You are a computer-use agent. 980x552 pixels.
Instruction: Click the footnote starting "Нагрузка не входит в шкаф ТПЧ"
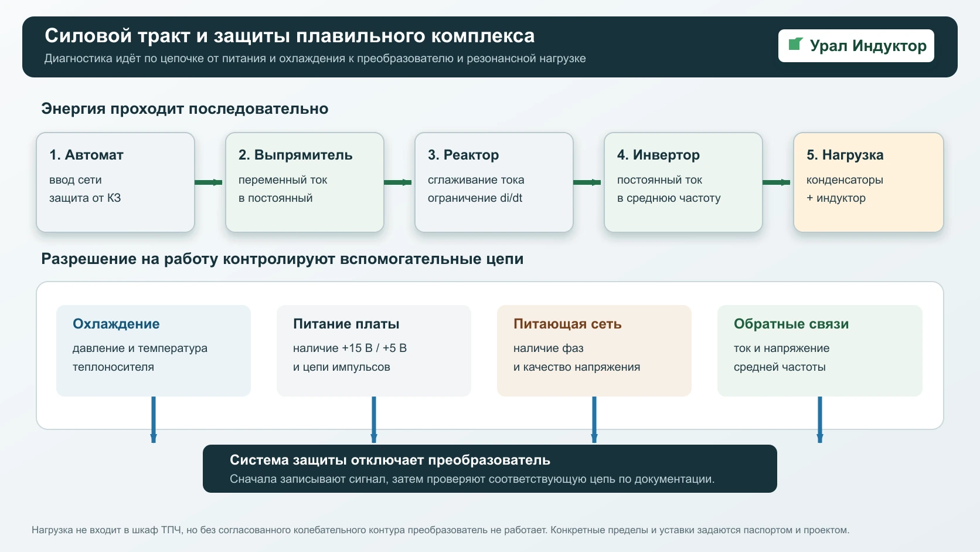pyautogui.click(x=441, y=530)
